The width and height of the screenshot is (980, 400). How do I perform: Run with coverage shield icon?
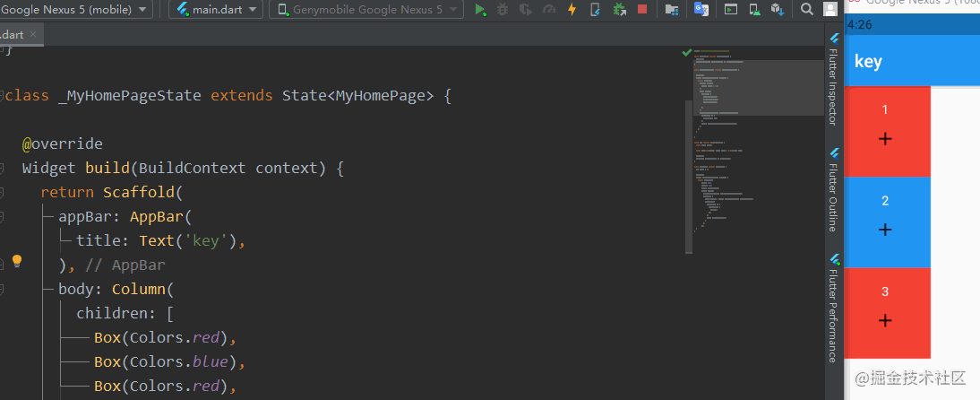526,9
